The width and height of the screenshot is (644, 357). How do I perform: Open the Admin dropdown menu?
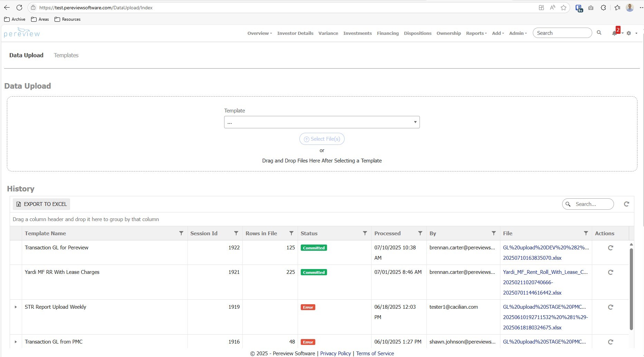click(x=518, y=33)
